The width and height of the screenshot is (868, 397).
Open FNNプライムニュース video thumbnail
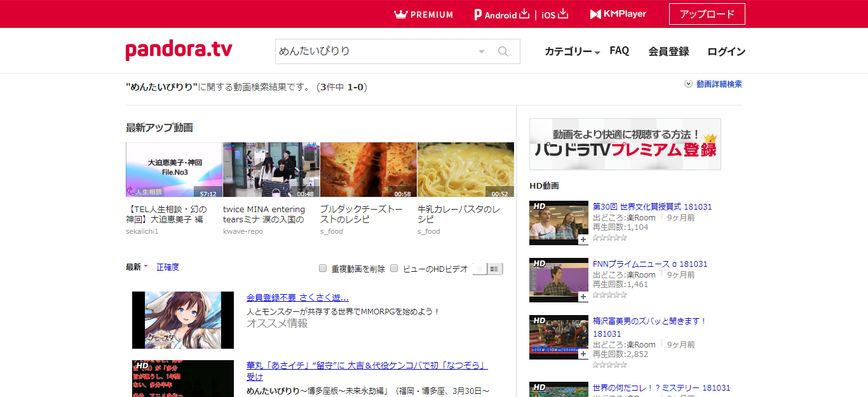[x=559, y=280]
